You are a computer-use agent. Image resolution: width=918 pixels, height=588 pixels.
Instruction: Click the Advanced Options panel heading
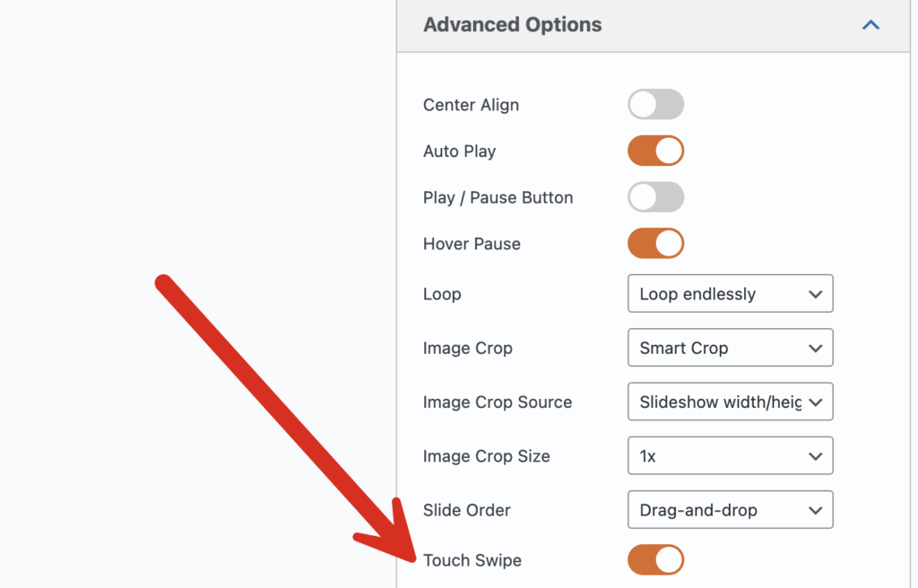click(513, 25)
